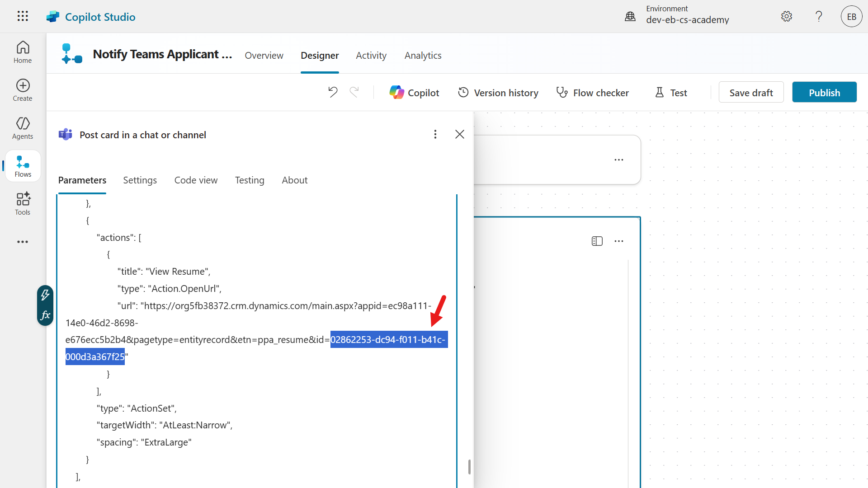Click Save draft button
Screen dimensions: 868x488
point(751,93)
